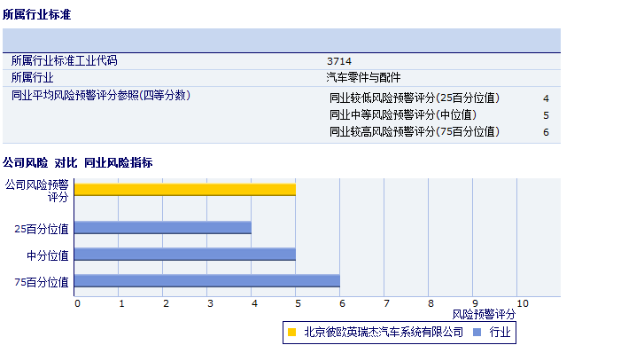This screenshot has height=353, width=644.
Task: Click the yellow company legend swatch
Action: [291, 332]
